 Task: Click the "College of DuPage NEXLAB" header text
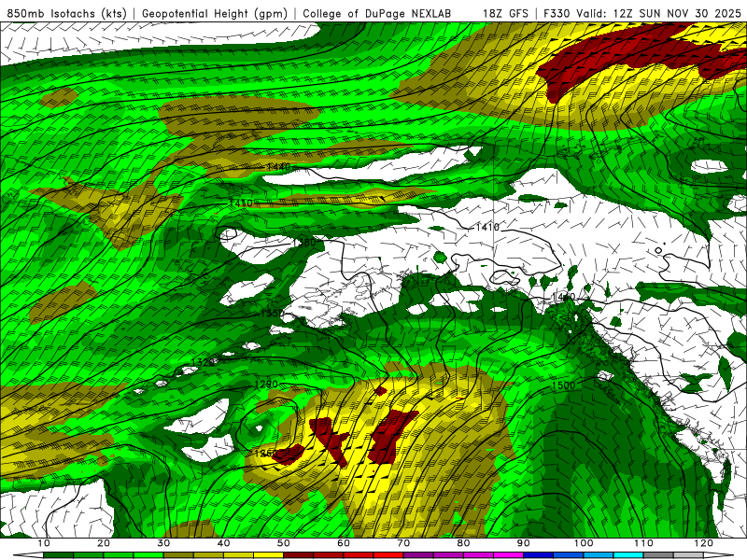tap(377, 14)
